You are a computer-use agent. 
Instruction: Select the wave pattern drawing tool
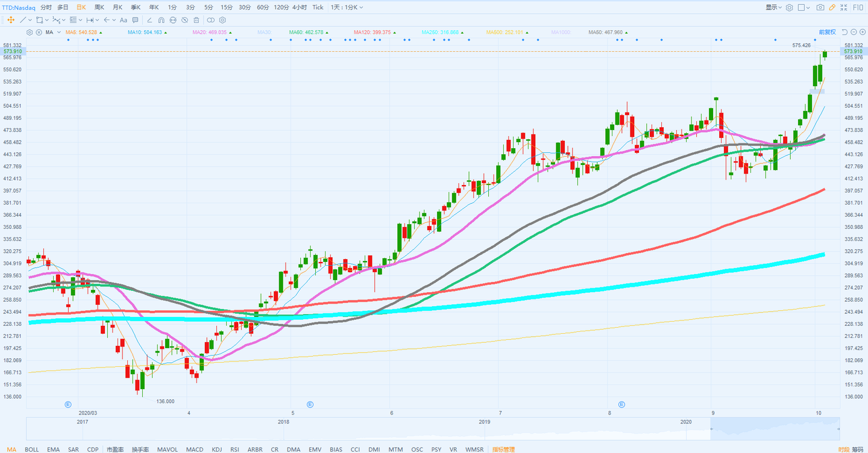click(56, 20)
